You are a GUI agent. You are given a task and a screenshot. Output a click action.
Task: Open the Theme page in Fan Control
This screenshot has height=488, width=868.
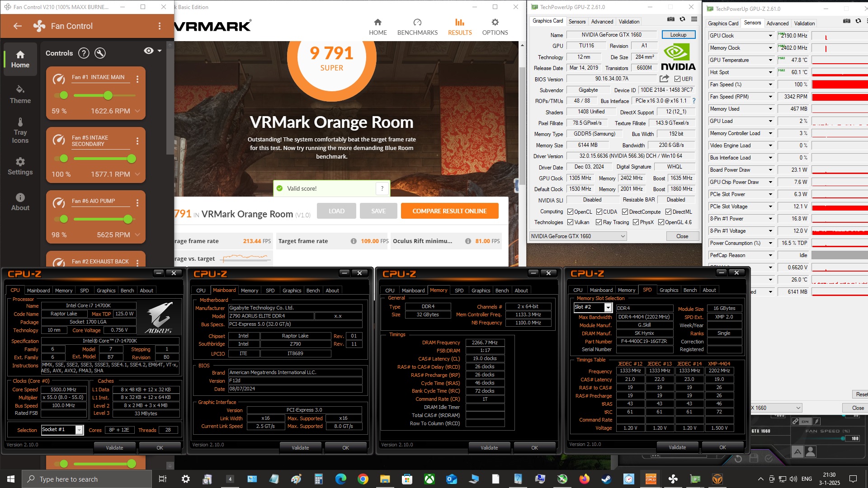pos(20,94)
